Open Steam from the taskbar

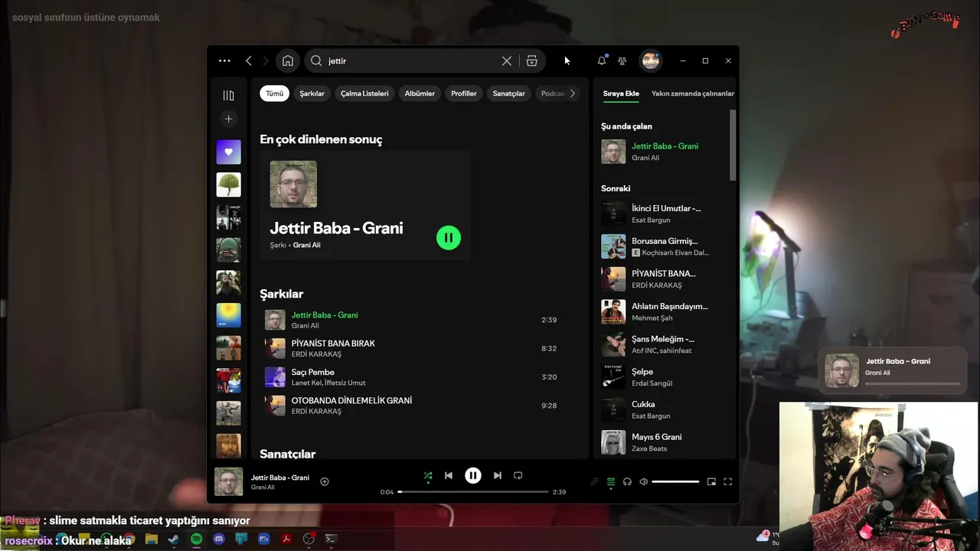coord(174,539)
